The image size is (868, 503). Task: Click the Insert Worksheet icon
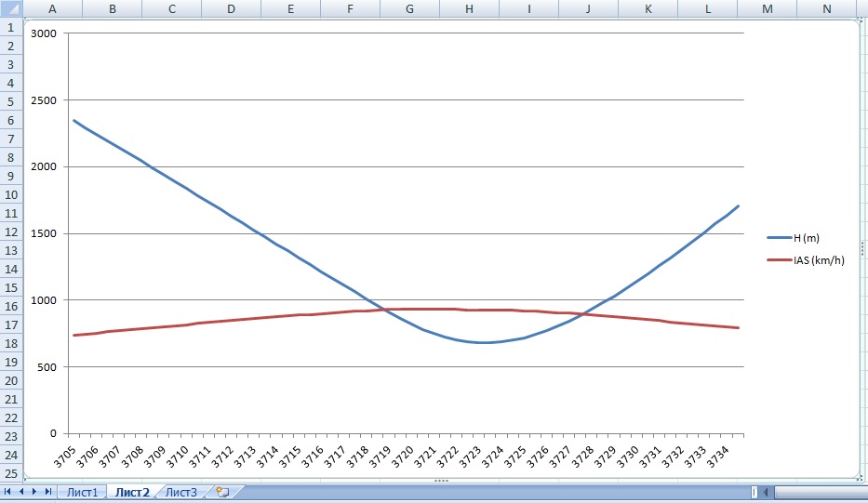pos(222,492)
